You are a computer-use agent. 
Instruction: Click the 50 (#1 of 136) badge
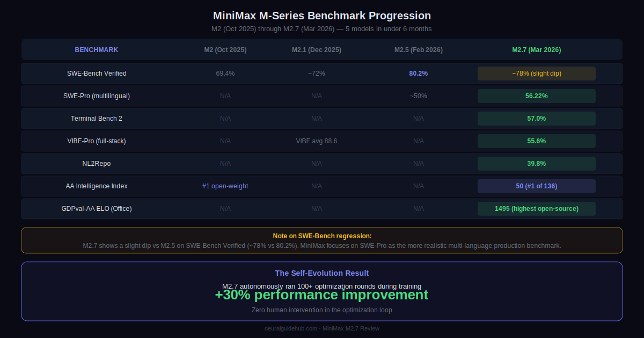click(x=537, y=186)
